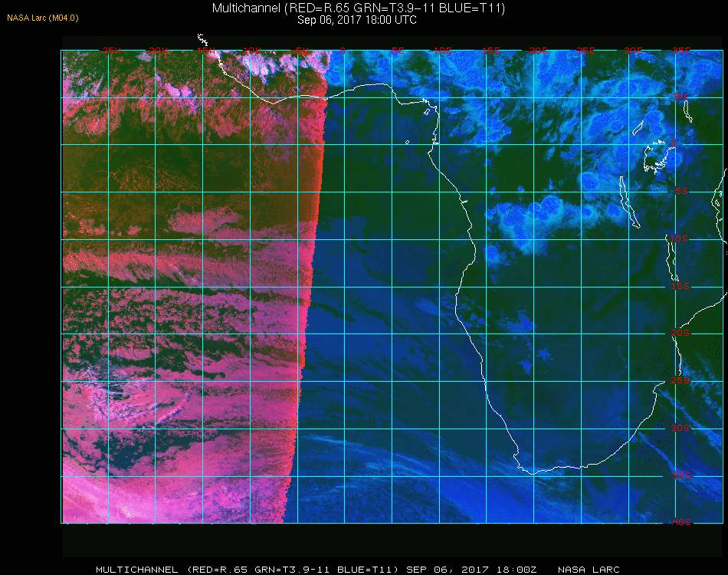Click the SEP 06, 2017 18:00Z caption text
The image size is (728, 575).
click(x=471, y=570)
